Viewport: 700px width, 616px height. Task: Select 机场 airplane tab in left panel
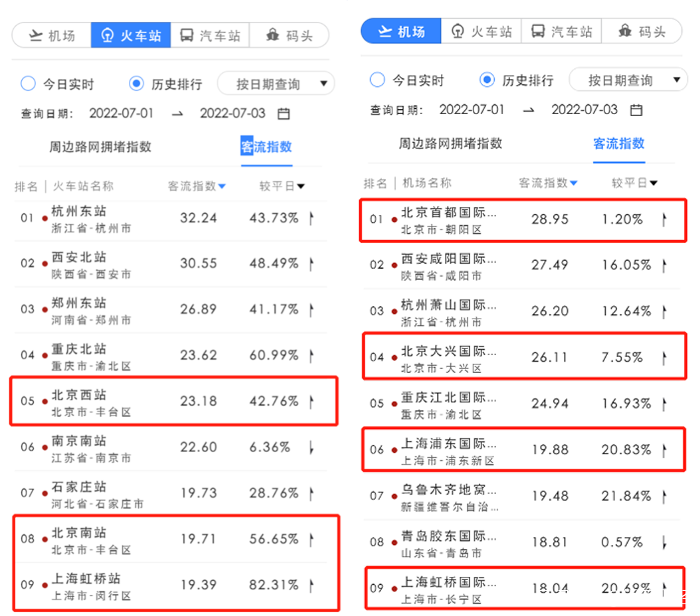(x=52, y=35)
